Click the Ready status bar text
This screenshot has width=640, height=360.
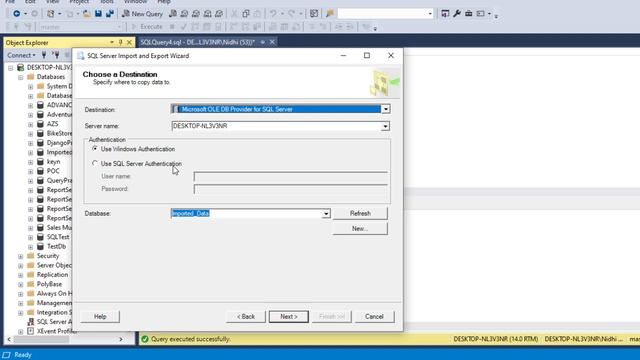coord(23,355)
